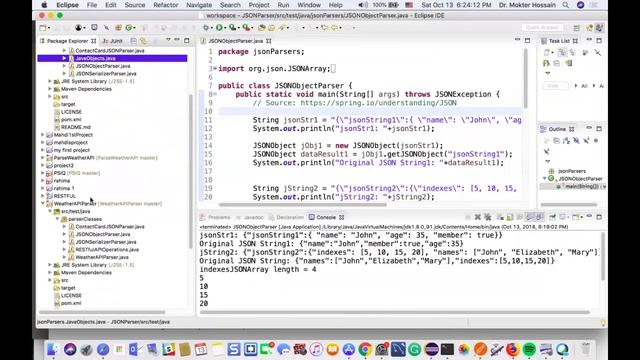640x360 pixels.
Task: Open Google Chrome from the Dock
Action: click(x=365, y=349)
